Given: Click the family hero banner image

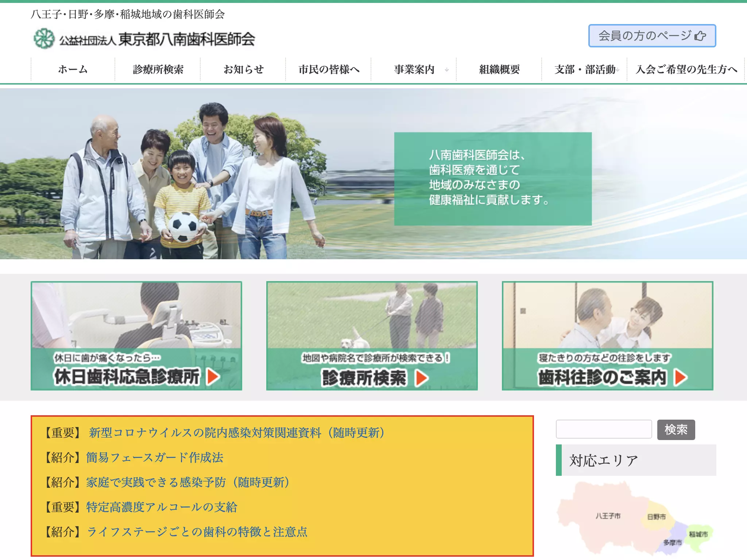Looking at the screenshot, I should (x=373, y=174).
